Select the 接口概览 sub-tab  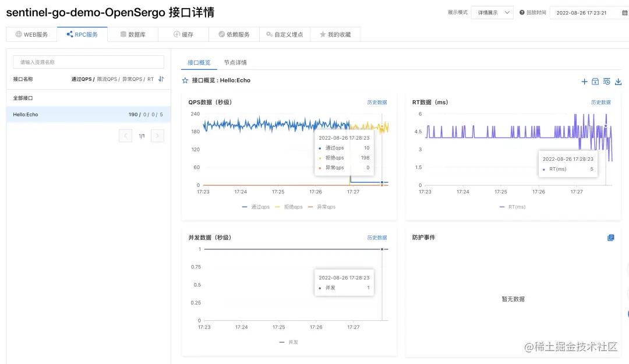199,62
